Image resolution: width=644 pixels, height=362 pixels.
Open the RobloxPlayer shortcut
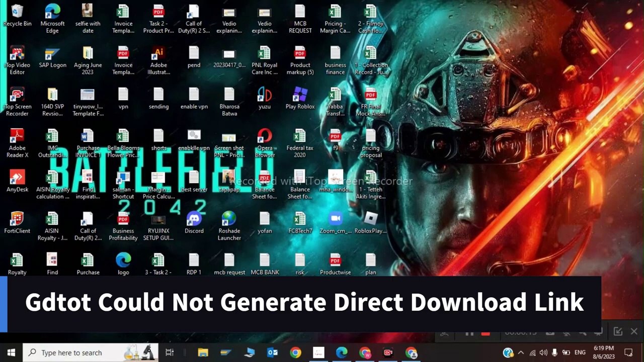click(370, 223)
